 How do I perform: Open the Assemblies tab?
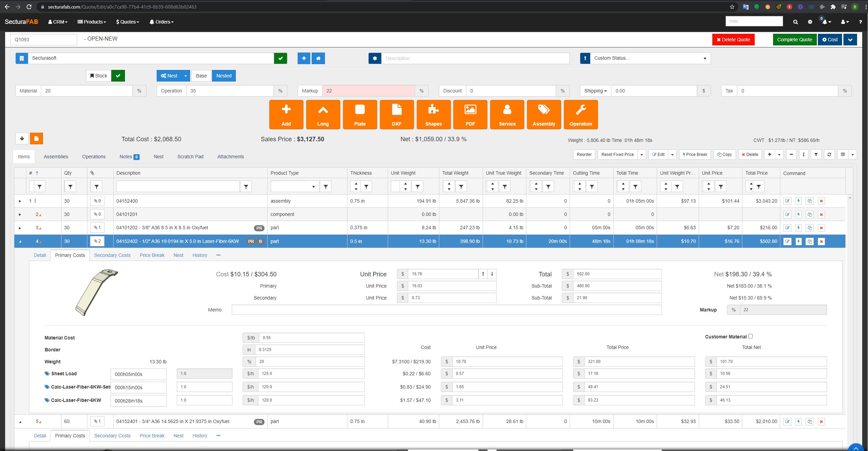click(x=56, y=157)
